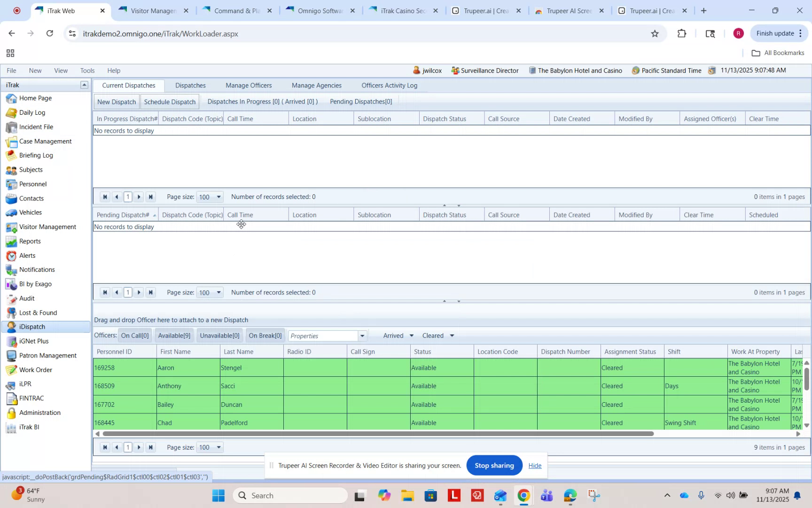Open the Tools menu
Screen dimensions: 812x508
click(87, 70)
